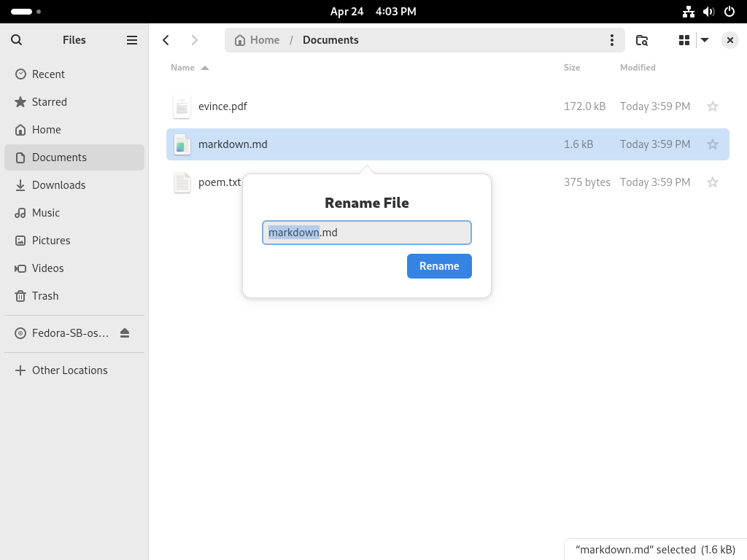747x560 pixels.
Task: Close the Files window
Action: [x=729, y=40]
